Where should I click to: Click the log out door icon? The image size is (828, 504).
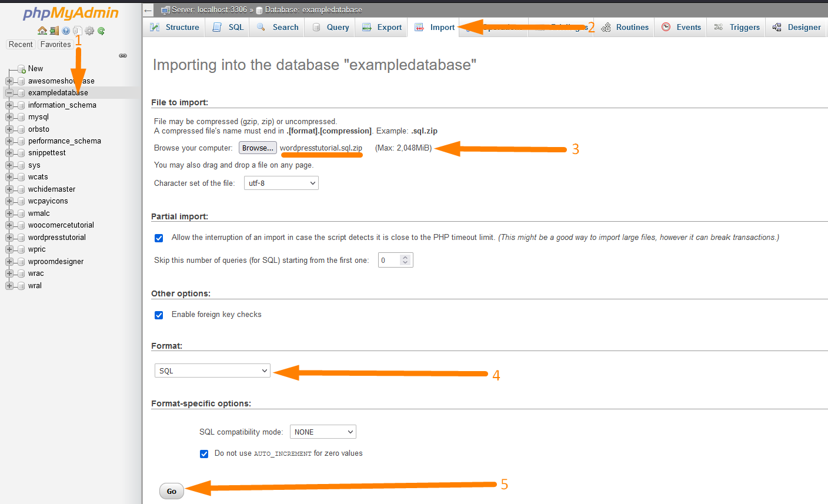click(x=54, y=31)
